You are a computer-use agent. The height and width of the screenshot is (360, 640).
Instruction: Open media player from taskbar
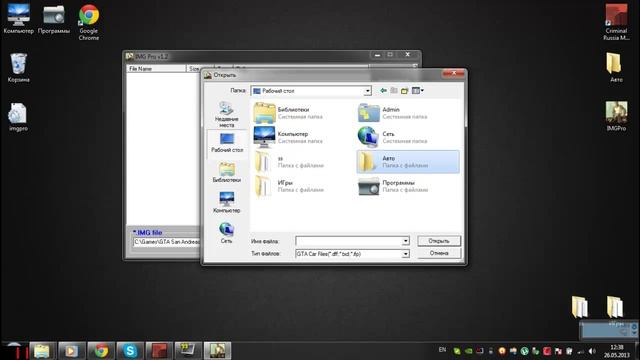(x=71, y=351)
